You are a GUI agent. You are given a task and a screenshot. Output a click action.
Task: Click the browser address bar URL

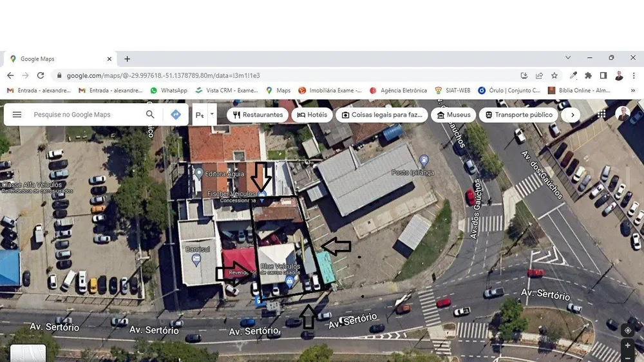click(x=164, y=75)
